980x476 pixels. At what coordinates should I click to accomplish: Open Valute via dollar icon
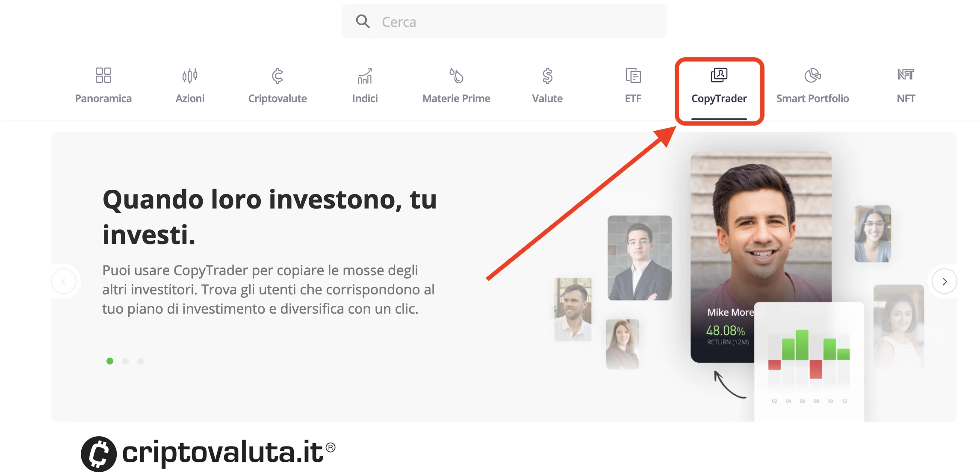coord(547,76)
